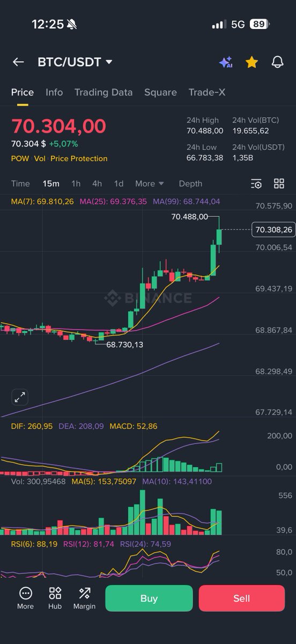The height and width of the screenshot is (644, 296).
Task: Tap the DEA 208,09 label
Action: coord(80,426)
